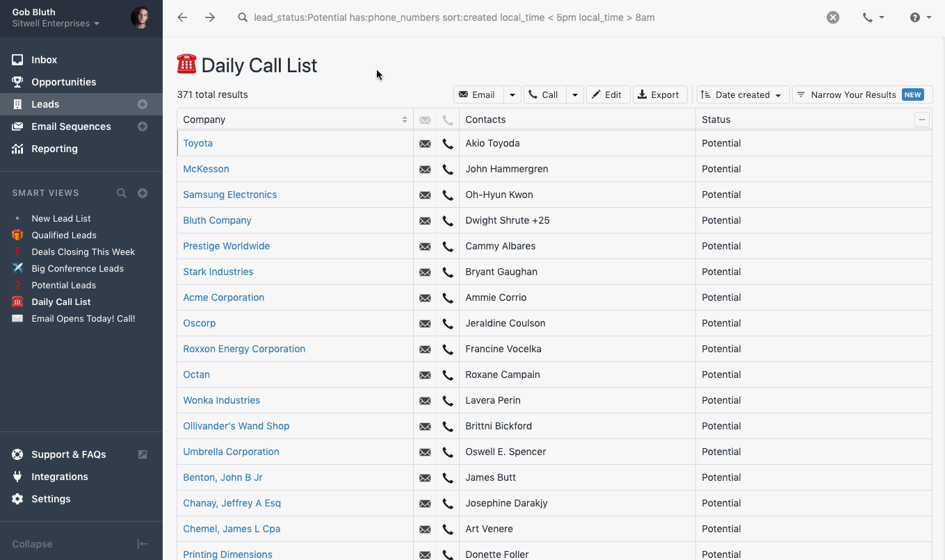
Task: Call Bluth Company via phone icon
Action: (x=448, y=221)
